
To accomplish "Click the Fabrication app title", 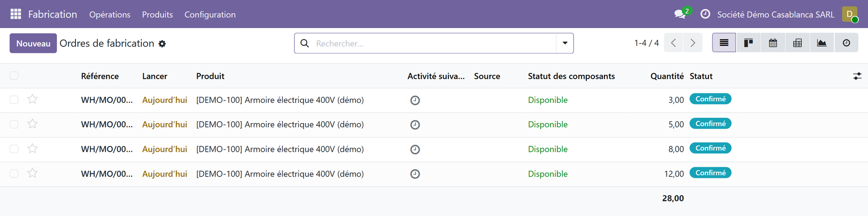I will pos(52,14).
